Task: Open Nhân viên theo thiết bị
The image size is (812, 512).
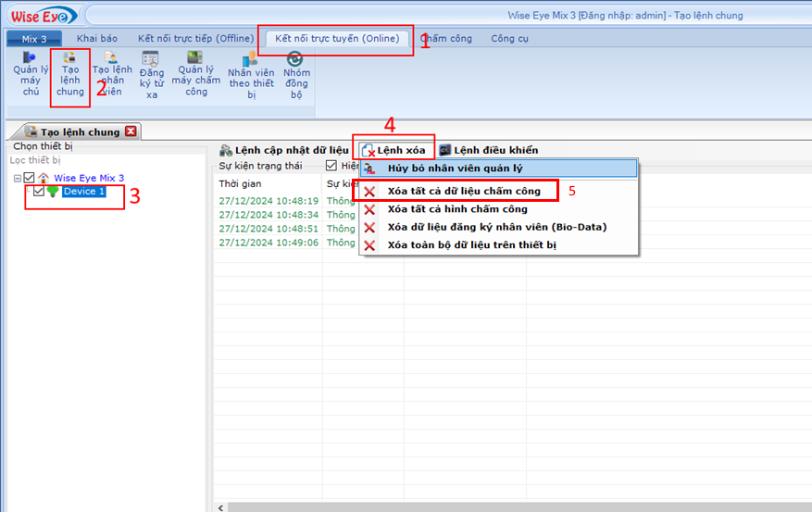Action: [x=251, y=75]
